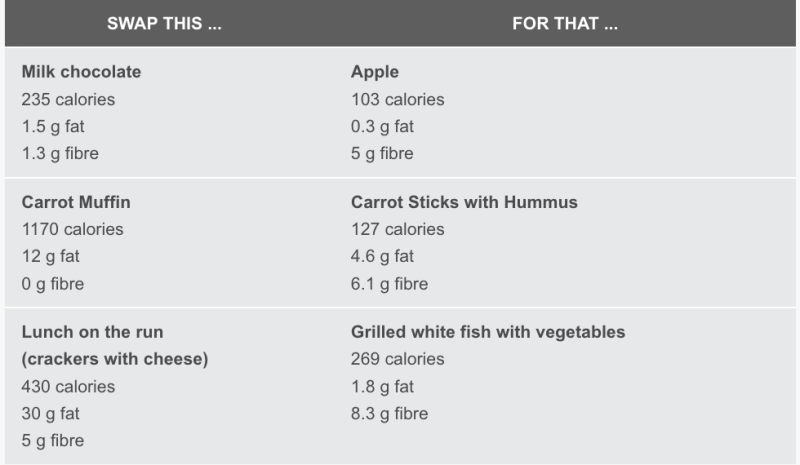Viewport: 800px width, 465px height.
Task: Select the "6.1 g fibre" text
Action: coord(389,284)
